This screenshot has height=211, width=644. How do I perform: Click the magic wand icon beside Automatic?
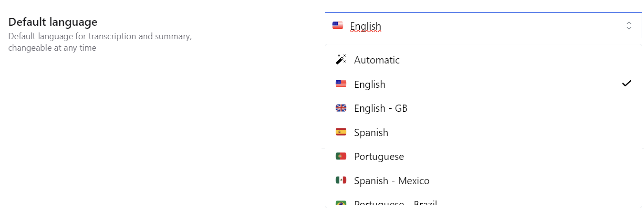point(341,60)
